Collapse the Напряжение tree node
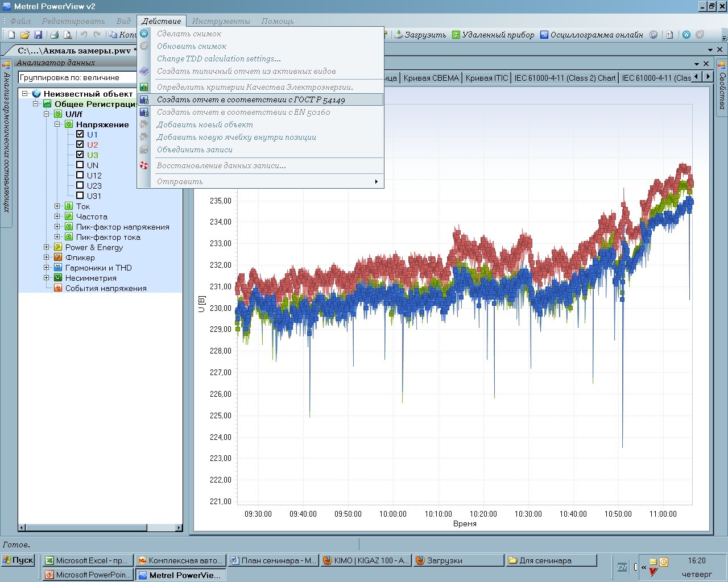This screenshot has height=582, width=728. 57,124
